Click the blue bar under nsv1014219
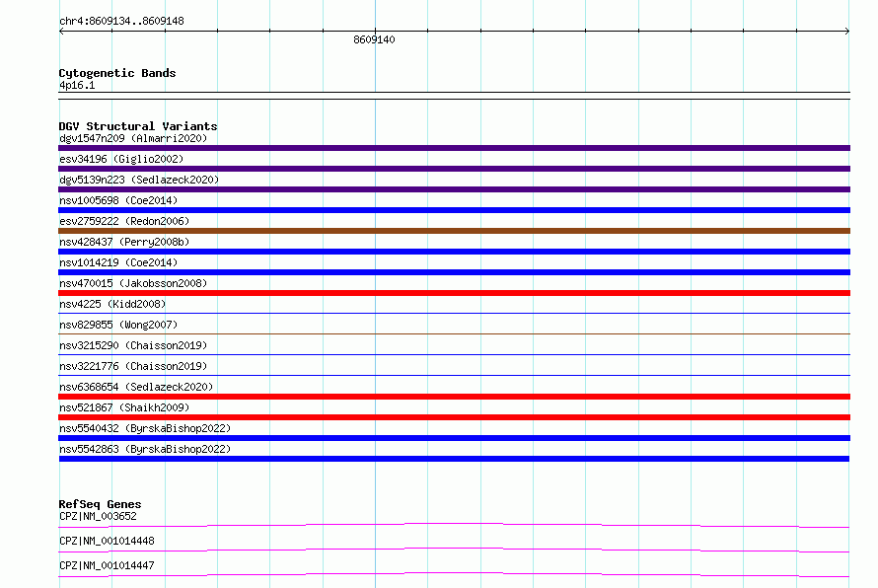This screenshot has height=588, width=878. click(454, 272)
